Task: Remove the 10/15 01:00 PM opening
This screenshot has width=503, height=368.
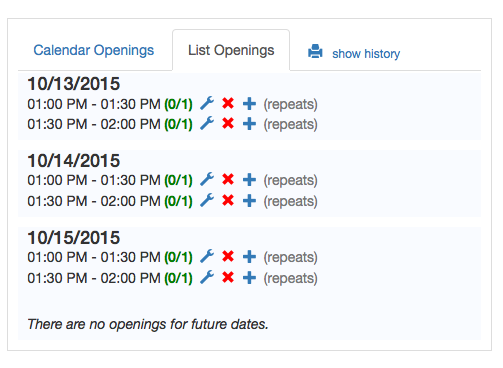Action: (x=228, y=256)
